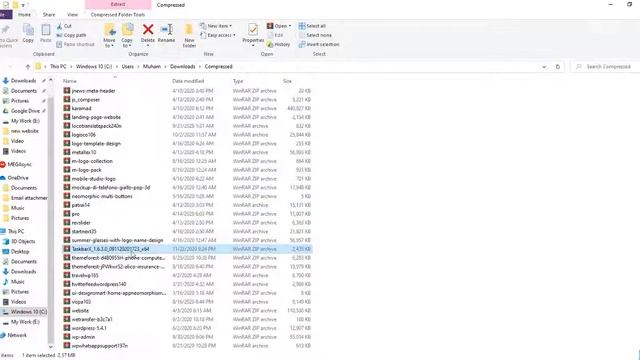Open the Easy access dropdown
The image size is (640, 360).
[x=218, y=35]
